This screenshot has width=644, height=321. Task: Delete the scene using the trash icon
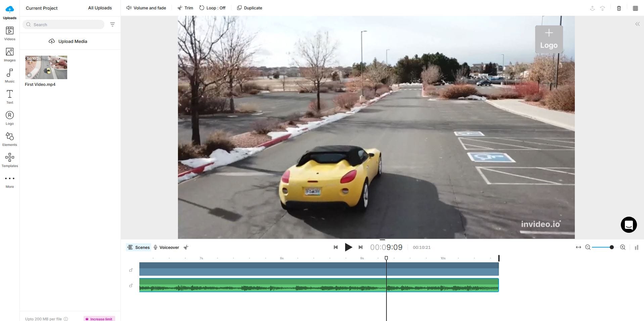click(x=619, y=8)
